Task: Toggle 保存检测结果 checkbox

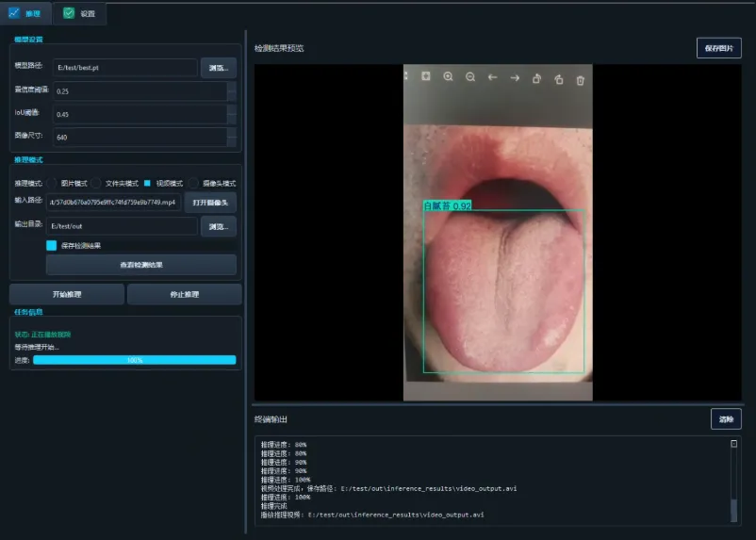Action: tap(52, 245)
